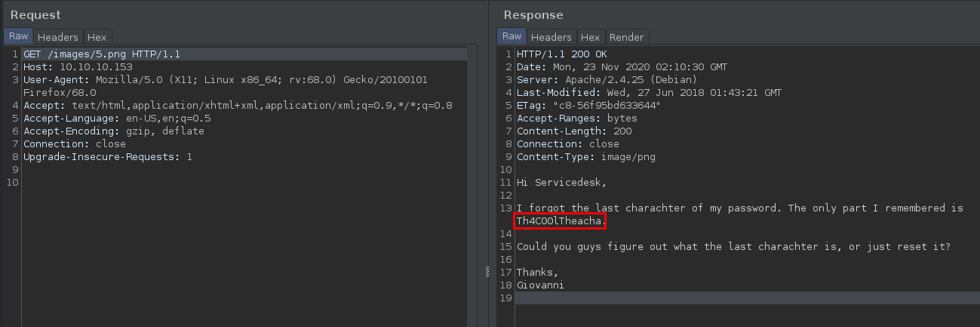The height and width of the screenshot is (327, 980).
Task: Switch to the response Render tab
Action: (626, 37)
